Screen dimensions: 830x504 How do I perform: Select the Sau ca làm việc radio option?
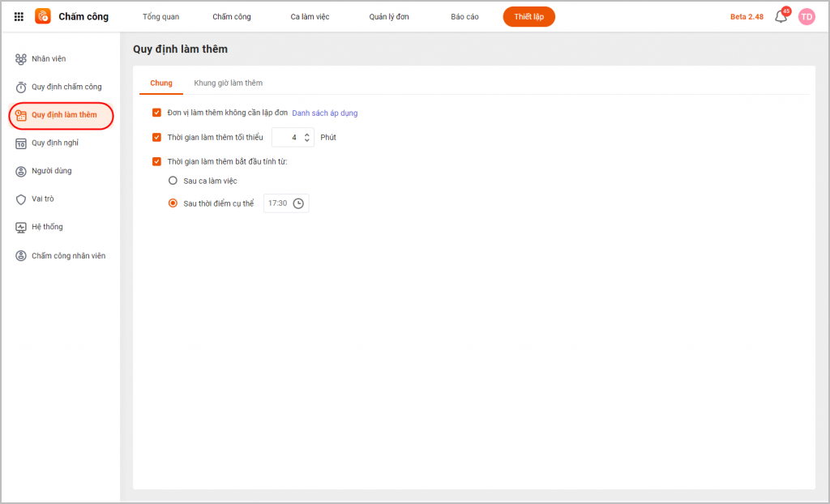point(173,181)
